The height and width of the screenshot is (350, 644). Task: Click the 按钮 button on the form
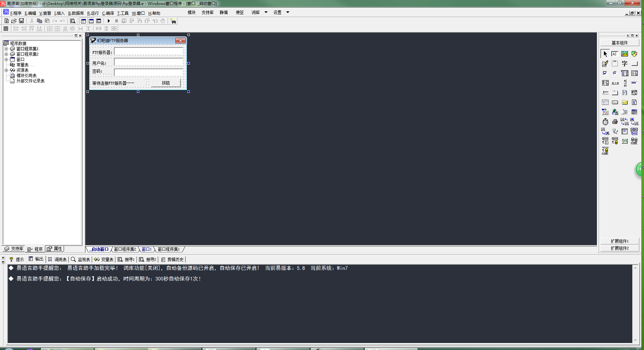click(x=166, y=83)
